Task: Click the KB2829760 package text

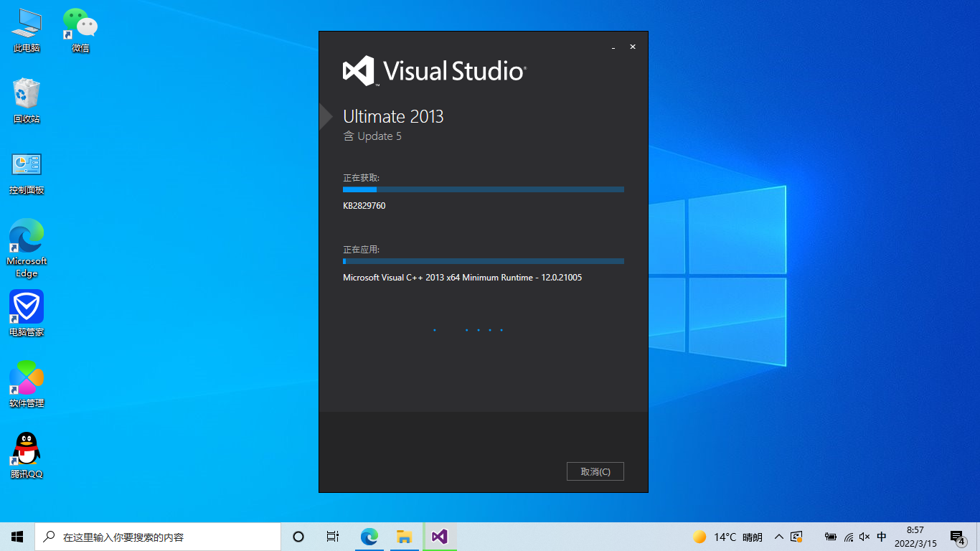Action: [x=364, y=206]
